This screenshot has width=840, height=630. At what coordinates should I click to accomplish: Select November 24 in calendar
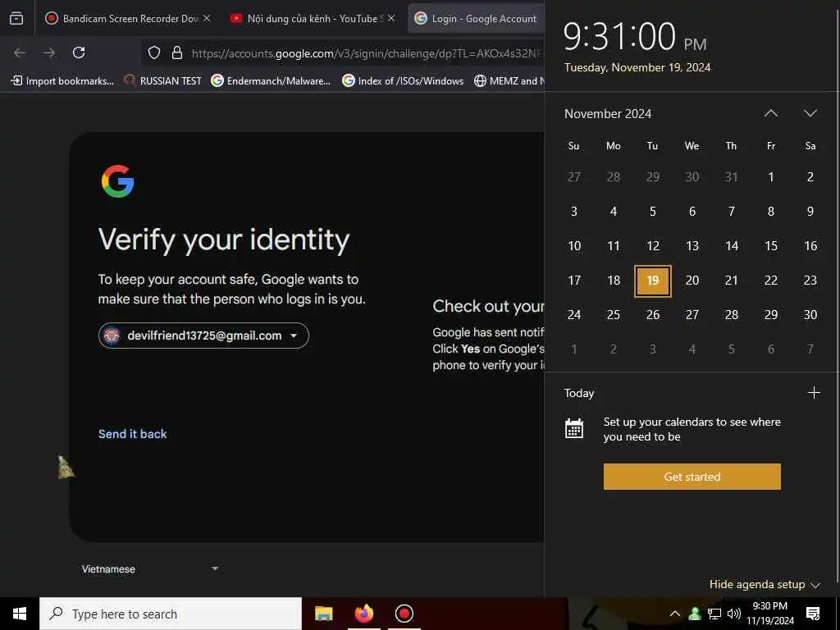(x=573, y=314)
